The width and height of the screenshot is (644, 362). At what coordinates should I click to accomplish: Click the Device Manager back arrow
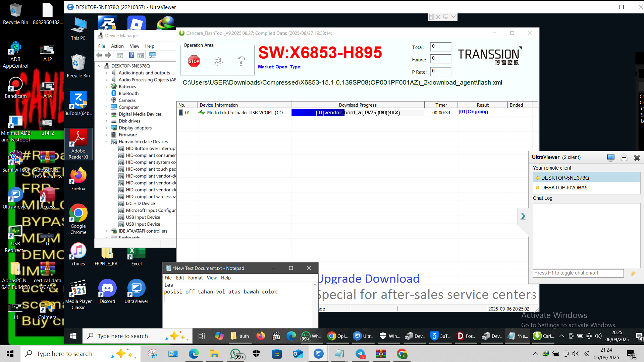[x=100, y=55]
